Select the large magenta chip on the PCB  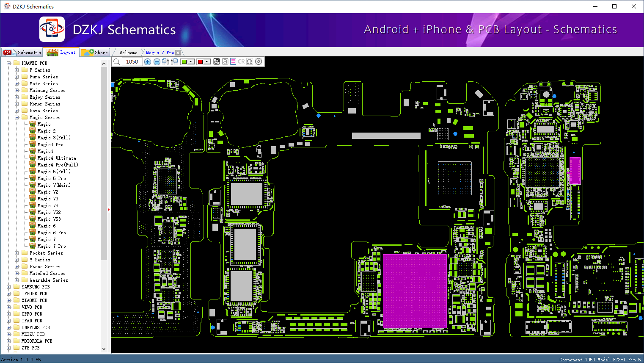click(x=415, y=291)
